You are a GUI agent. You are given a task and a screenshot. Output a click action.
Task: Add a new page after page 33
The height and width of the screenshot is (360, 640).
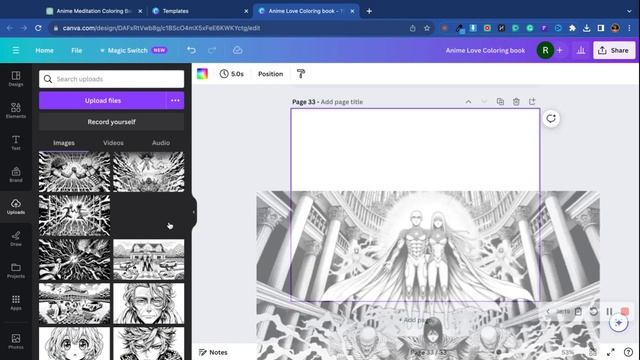click(x=532, y=102)
